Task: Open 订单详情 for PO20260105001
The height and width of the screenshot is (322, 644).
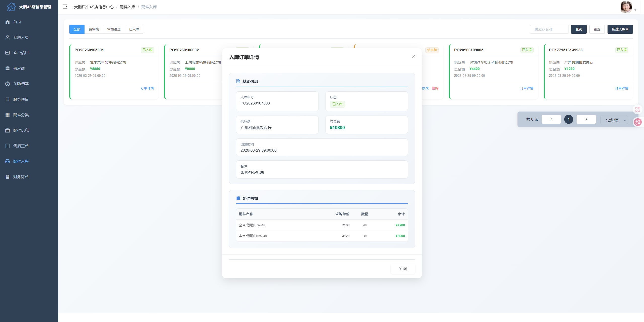Action: 147,88
